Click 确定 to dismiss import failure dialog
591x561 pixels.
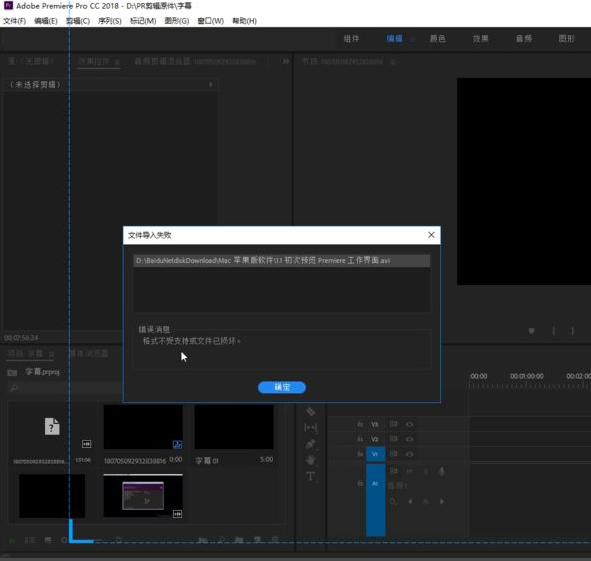coord(282,387)
